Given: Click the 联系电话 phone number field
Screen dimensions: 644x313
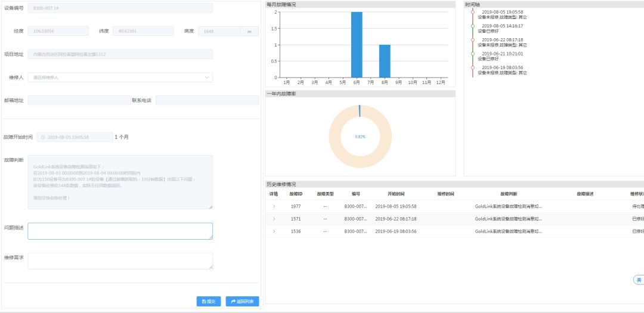Looking at the screenshot, I should (207, 101).
